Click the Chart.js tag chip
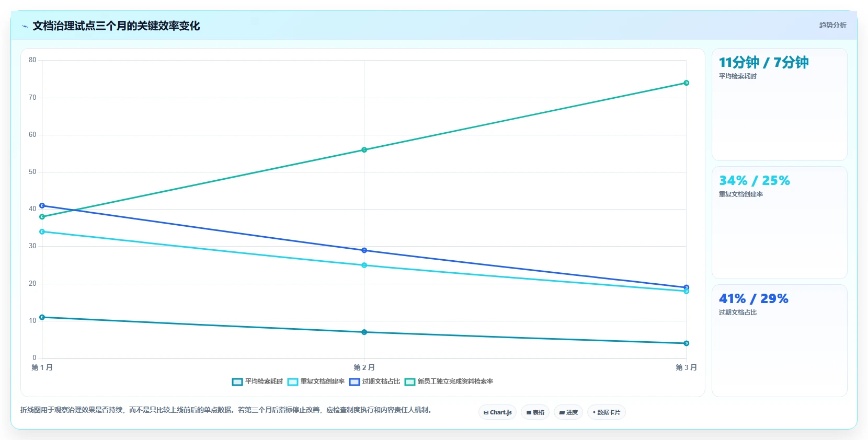 coord(497,412)
